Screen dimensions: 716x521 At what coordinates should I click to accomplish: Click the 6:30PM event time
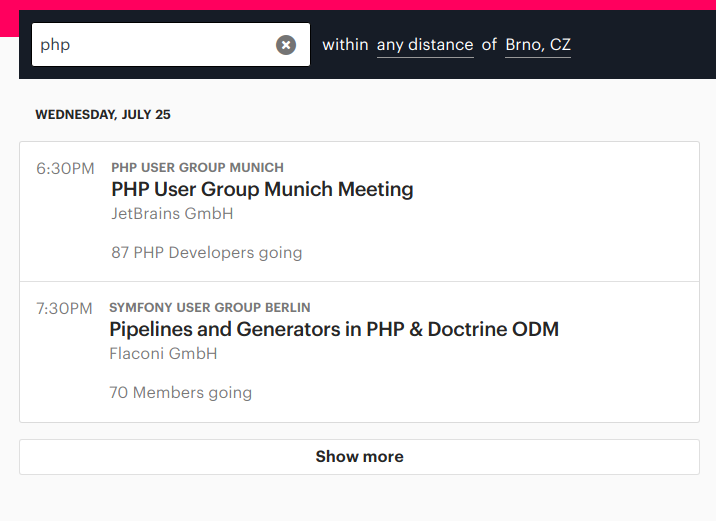coord(65,168)
